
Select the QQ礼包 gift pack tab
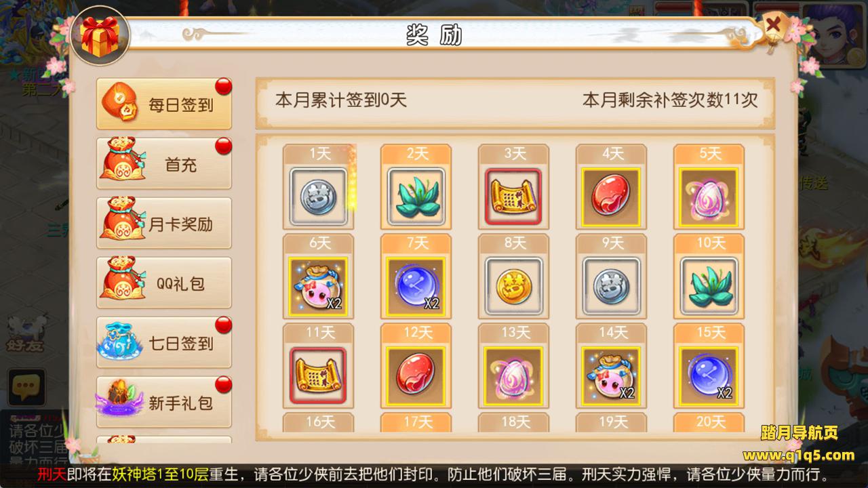click(164, 283)
